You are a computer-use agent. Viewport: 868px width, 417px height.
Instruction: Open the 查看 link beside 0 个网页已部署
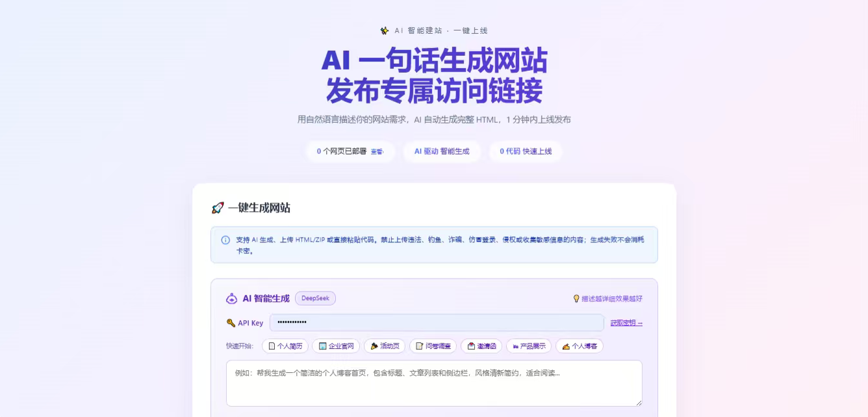[x=377, y=151]
